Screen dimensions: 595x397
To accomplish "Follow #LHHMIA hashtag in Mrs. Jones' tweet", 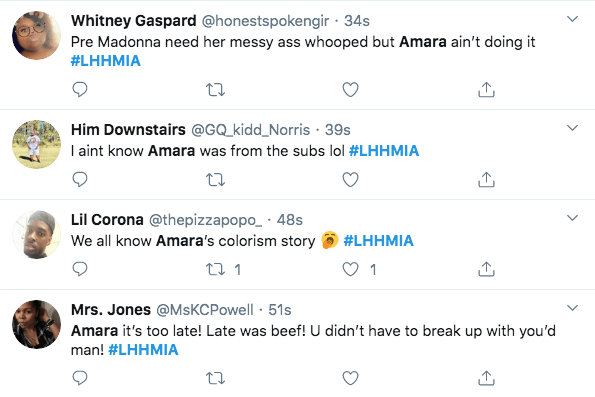I will pyautogui.click(x=143, y=350).
